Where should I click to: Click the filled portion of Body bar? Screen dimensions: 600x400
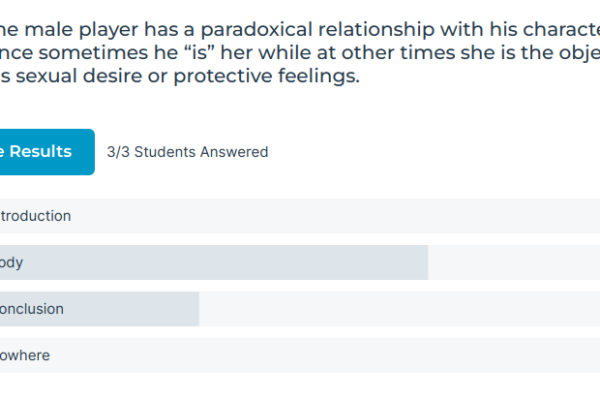click(214, 262)
